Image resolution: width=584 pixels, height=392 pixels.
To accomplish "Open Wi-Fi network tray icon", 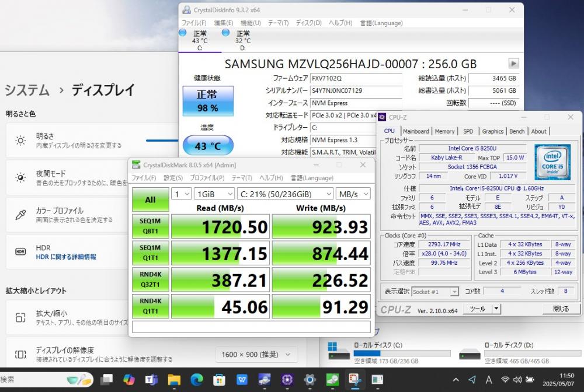I will pos(505,380).
